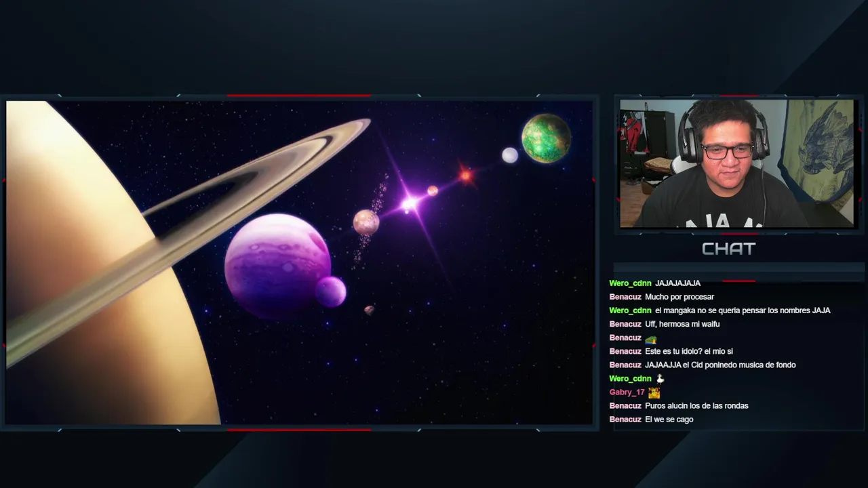Click the emote next to Wero_cdnn's last message
868x488 pixels.
coord(660,379)
